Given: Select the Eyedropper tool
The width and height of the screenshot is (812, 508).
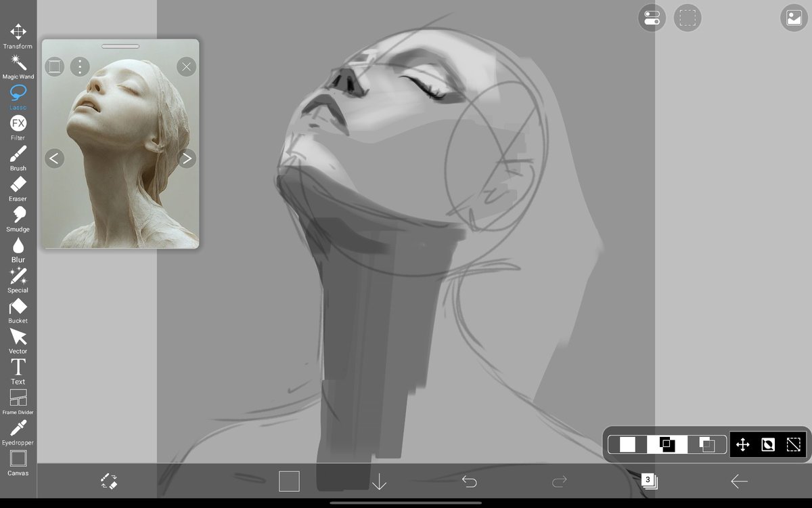Looking at the screenshot, I should [18, 433].
